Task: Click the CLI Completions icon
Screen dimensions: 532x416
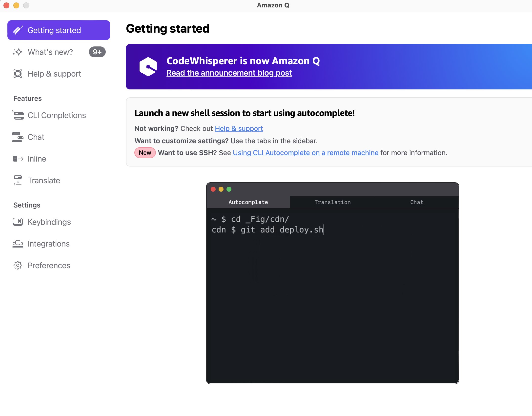Action: coord(18,115)
